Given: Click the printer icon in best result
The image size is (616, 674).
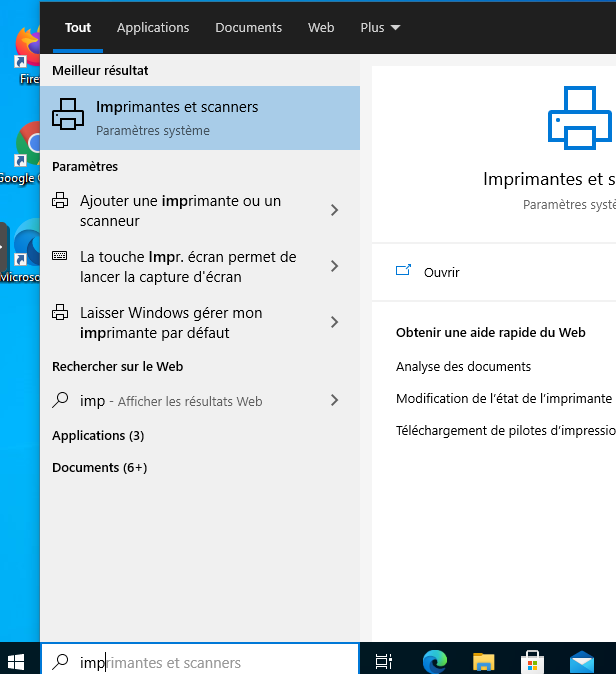Looking at the screenshot, I should point(68,114).
